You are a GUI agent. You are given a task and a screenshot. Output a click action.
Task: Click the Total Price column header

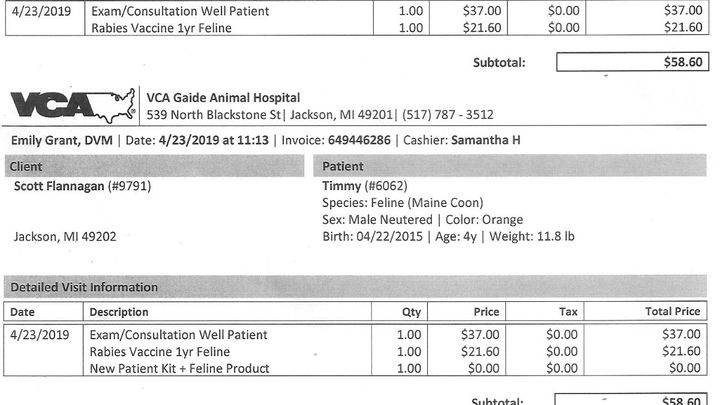point(673,311)
